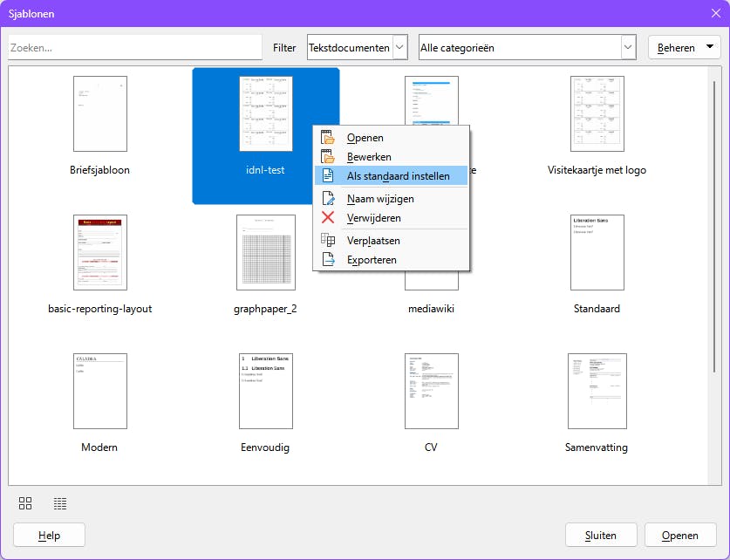Pick the graphpaper_2 template thumbnail

point(265,253)
